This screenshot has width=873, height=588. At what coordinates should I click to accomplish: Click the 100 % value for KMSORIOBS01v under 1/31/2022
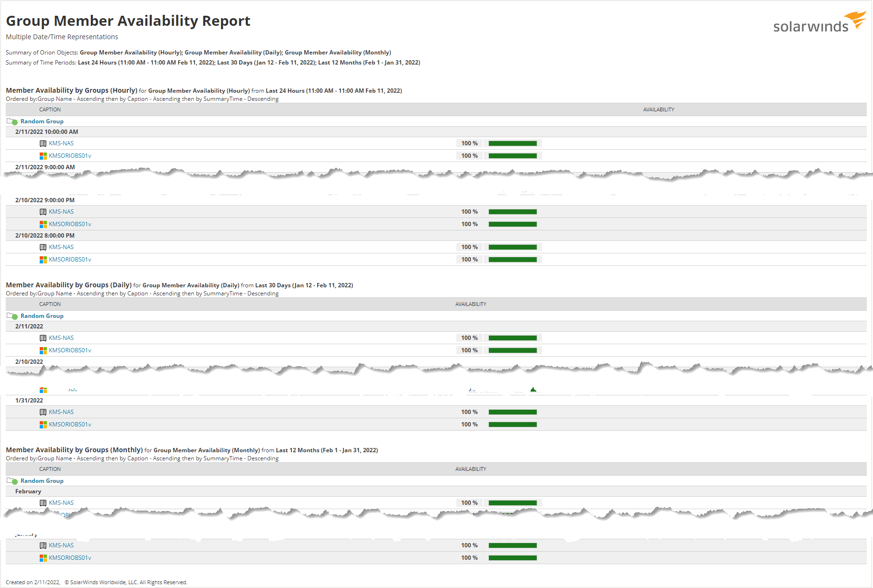[x=469, y=425]
